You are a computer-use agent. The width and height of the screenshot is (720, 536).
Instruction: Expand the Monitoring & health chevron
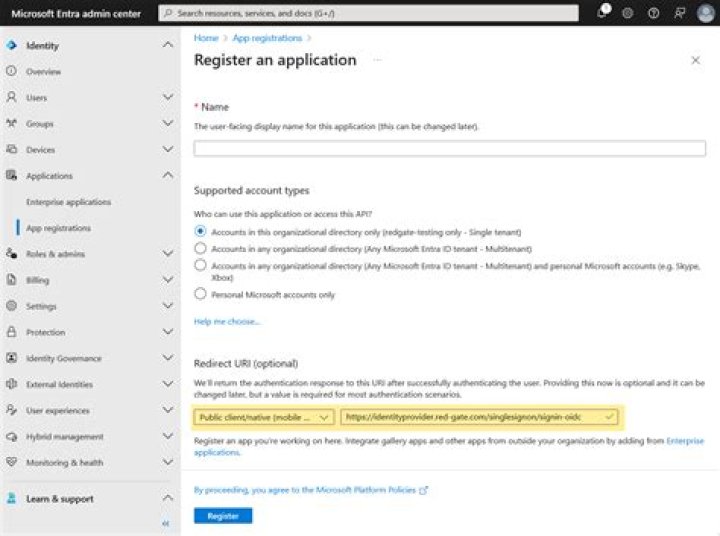168,462
